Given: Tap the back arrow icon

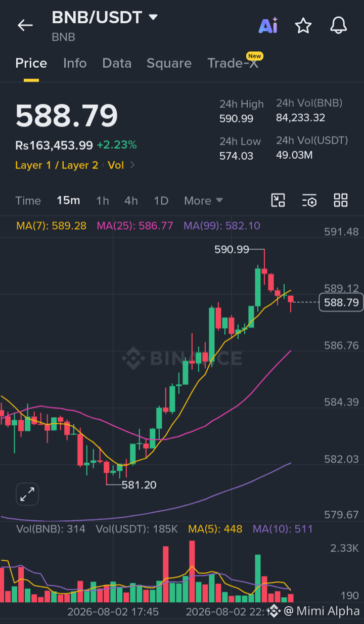Looking at the screenshot, I should point(25,25).
